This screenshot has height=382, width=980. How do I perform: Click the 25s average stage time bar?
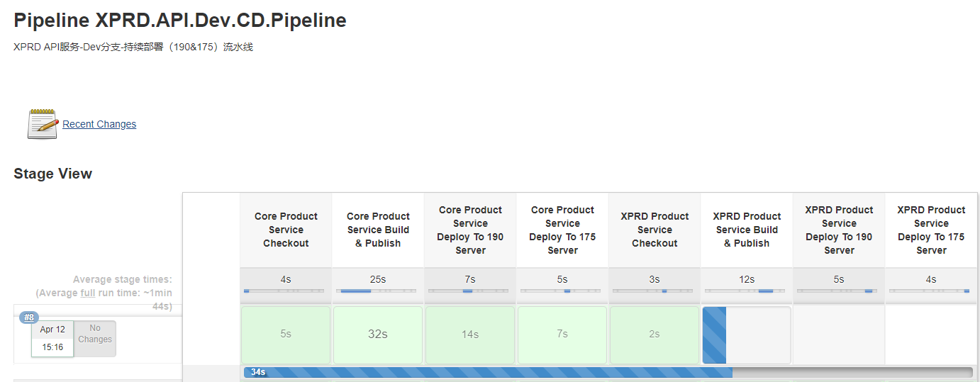(x=378, y=291)
